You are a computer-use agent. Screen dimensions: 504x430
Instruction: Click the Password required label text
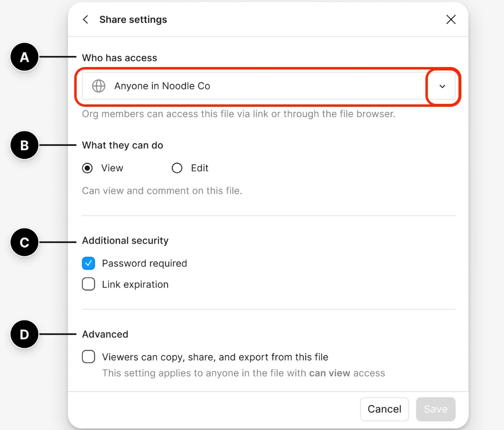pyautogui.click(x=144, y=263)
